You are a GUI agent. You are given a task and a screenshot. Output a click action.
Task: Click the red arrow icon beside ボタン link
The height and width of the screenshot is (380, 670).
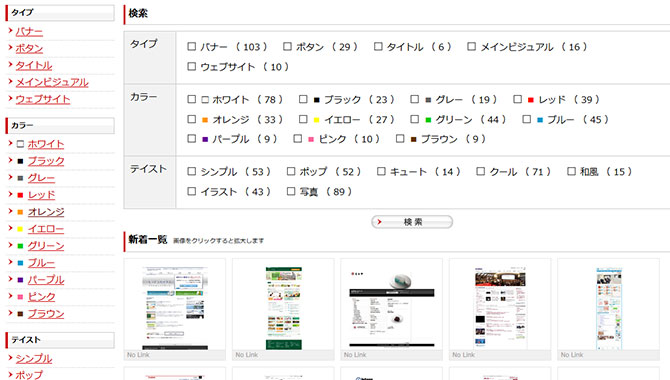click(10, 47)
